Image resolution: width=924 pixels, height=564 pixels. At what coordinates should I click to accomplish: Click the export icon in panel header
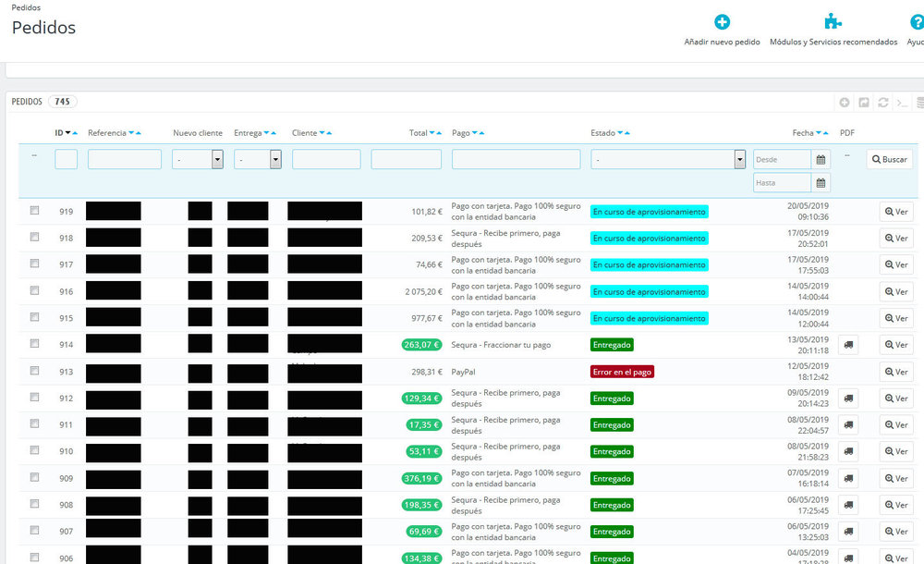pos(864,103)
